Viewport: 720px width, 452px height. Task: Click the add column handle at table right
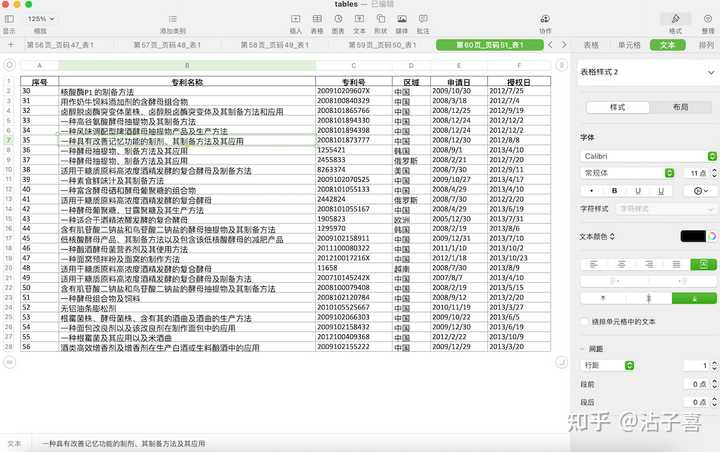pos(561,65)
